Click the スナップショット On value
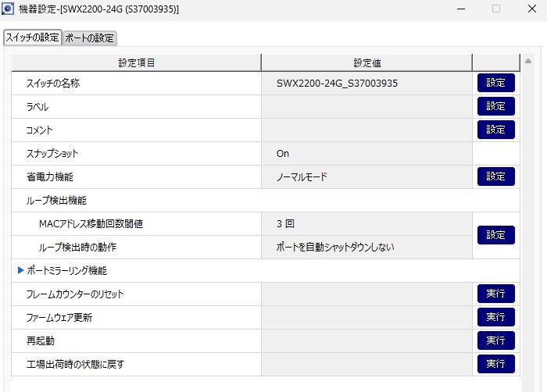547x392 pixels. [283, 154]
